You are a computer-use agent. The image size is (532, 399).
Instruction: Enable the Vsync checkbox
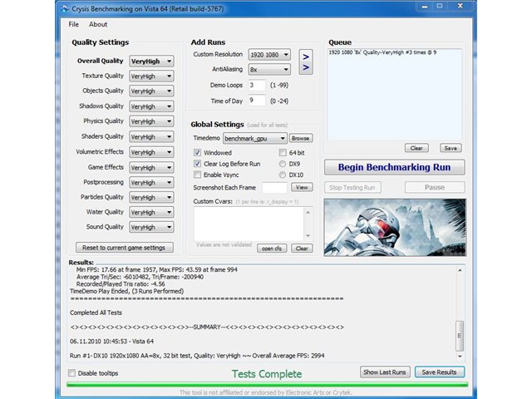coord(197,175)
